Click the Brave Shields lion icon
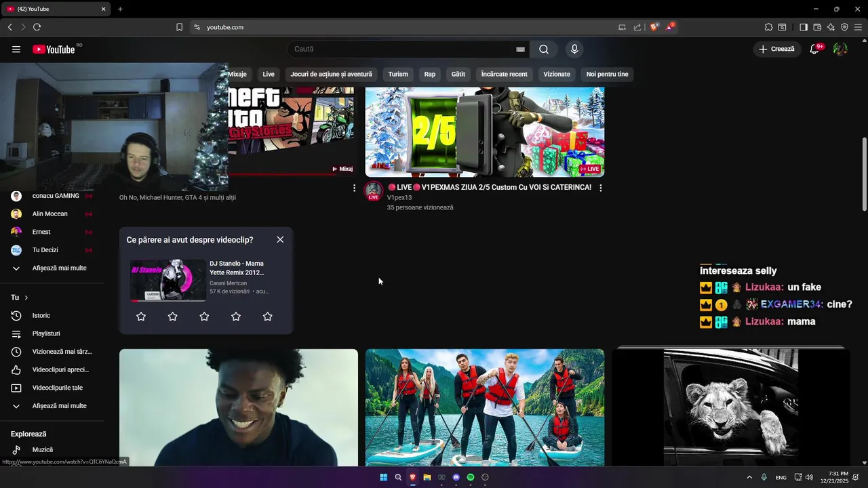 tap(654, 27)
